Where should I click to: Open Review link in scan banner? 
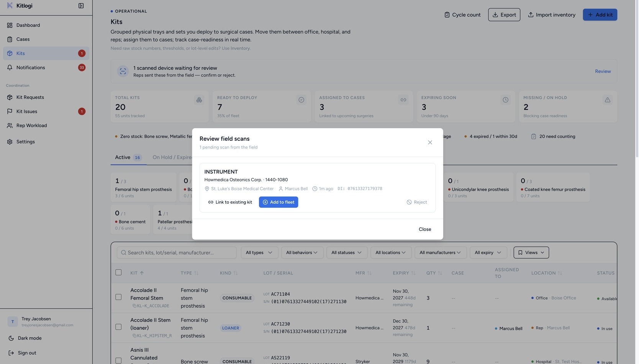(x=603, y=72)
